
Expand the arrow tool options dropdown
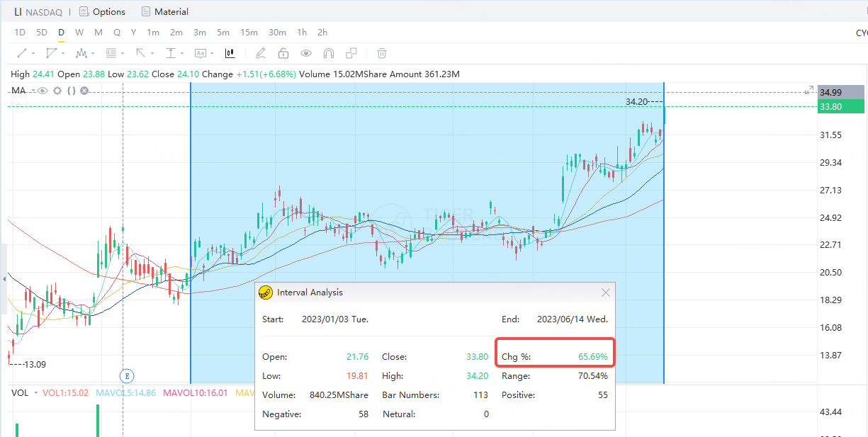151,53
